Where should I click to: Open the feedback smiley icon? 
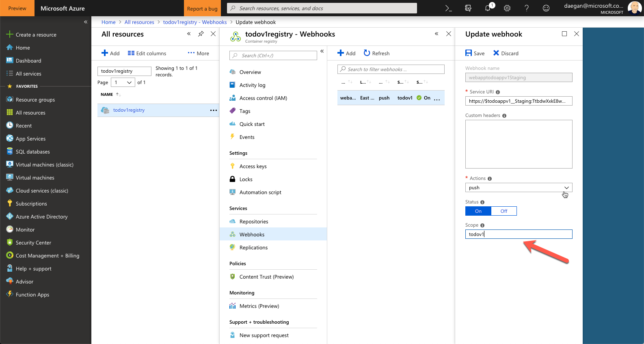click(x=546, y=8)
